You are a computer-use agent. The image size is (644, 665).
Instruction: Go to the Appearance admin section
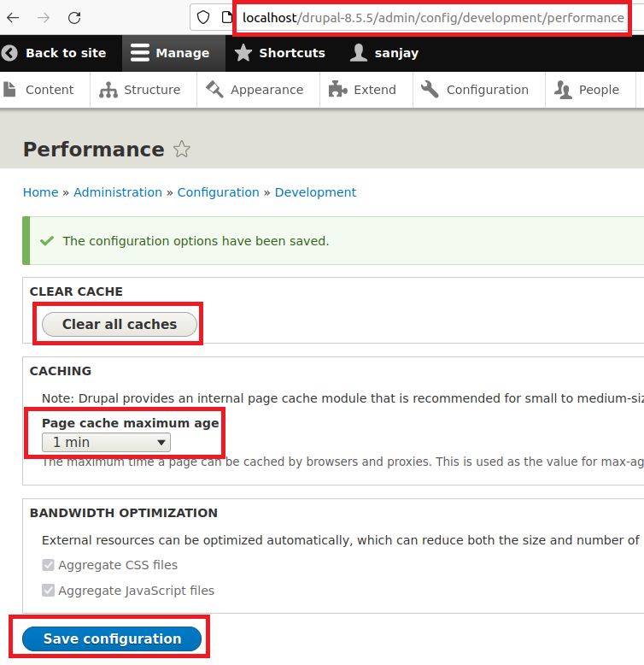click(x=255, y=90)
